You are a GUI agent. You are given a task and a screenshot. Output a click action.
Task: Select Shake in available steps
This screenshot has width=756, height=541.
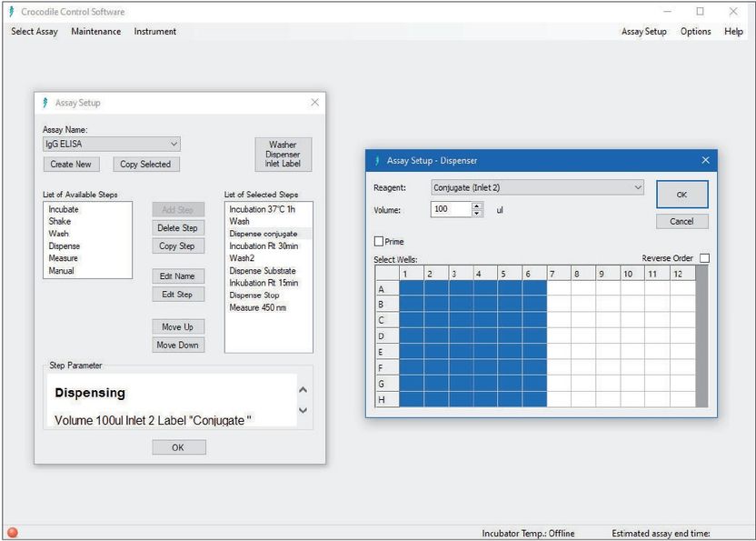coord(60,222)
